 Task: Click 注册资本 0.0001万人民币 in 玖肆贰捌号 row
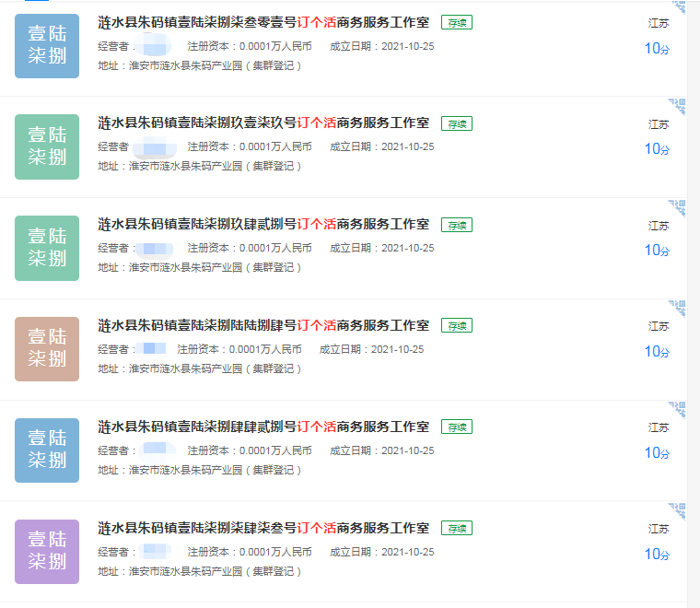pos(250,248)
